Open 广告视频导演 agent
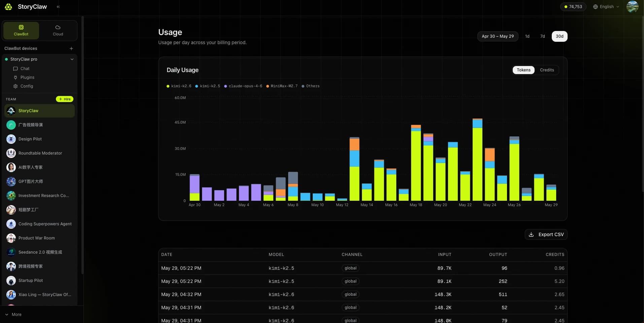Screen dimensions: 644x323 pos(40,125)
